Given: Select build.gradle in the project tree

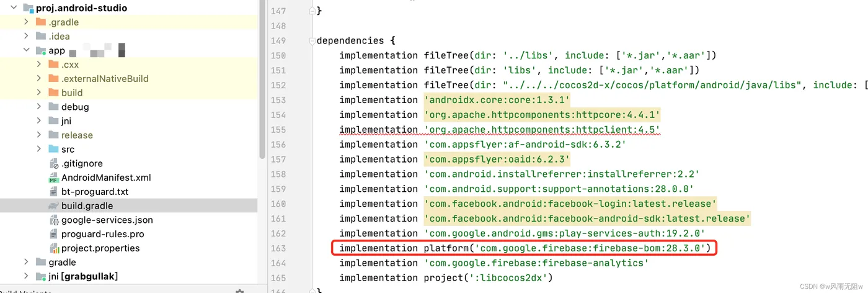Looking at the screenshot, I should pyautogui.click(x=87, y=205).
